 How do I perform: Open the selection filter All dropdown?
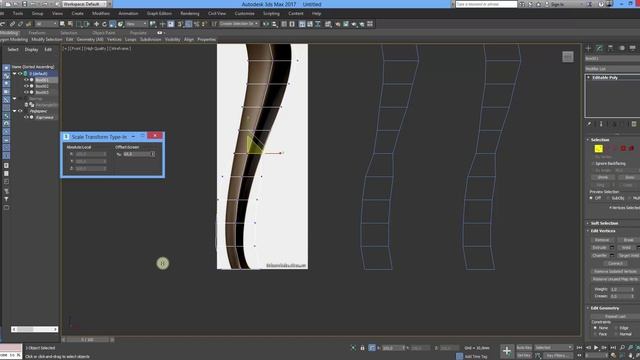(47, 24)
